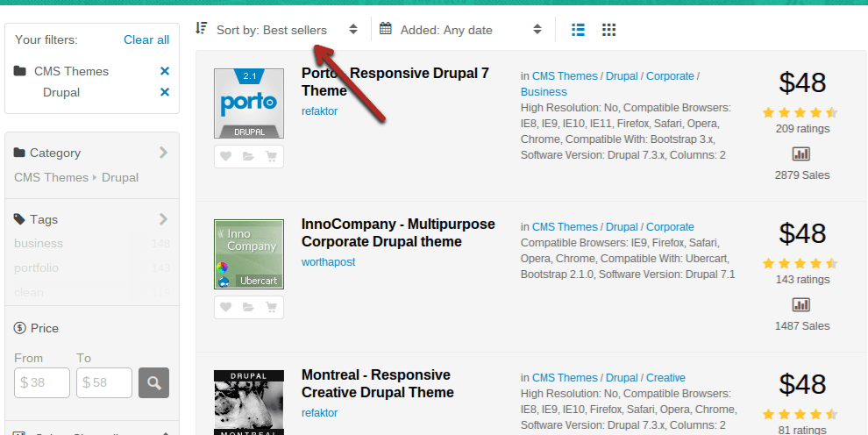Open Porto Responsive Drupal 7 Theme title
The height and width of the screenshot is (435, 868).
click(395, 82)
